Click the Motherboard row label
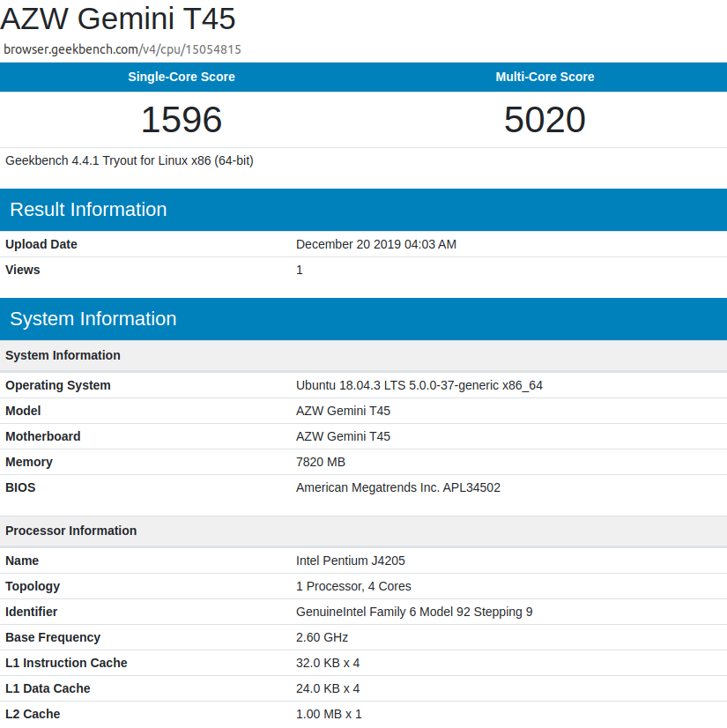This screenshot has width=727, height=728. click(43, 436)
